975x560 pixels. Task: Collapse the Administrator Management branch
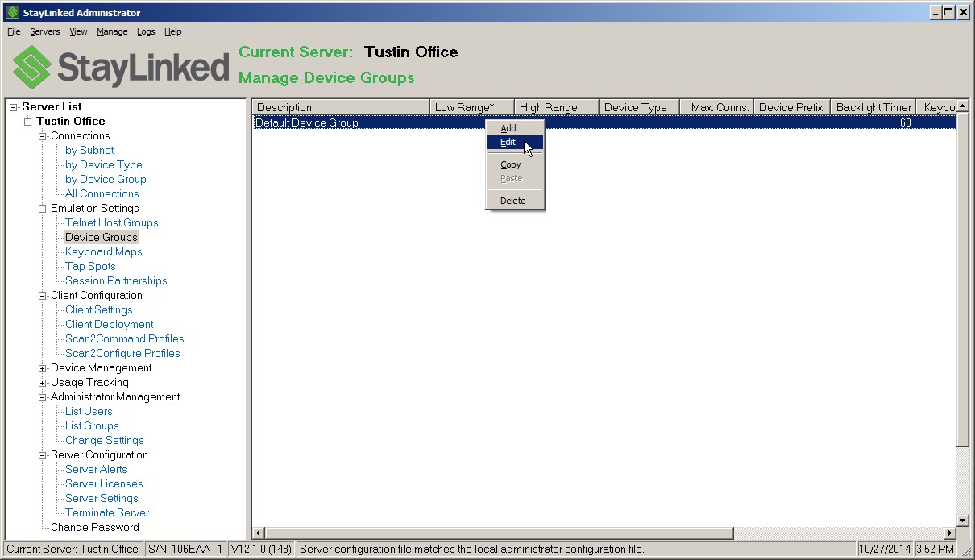(x=41, y=396)
